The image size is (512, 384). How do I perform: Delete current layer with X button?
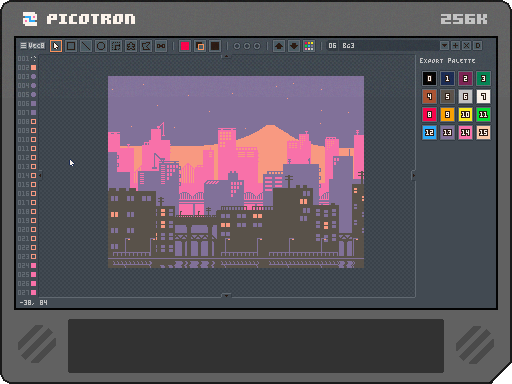[x=466, y=46]
